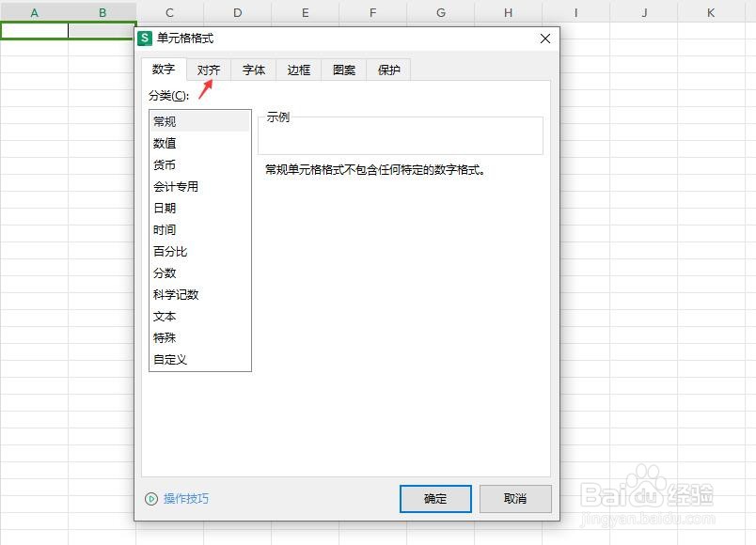Select column F header

372,13
